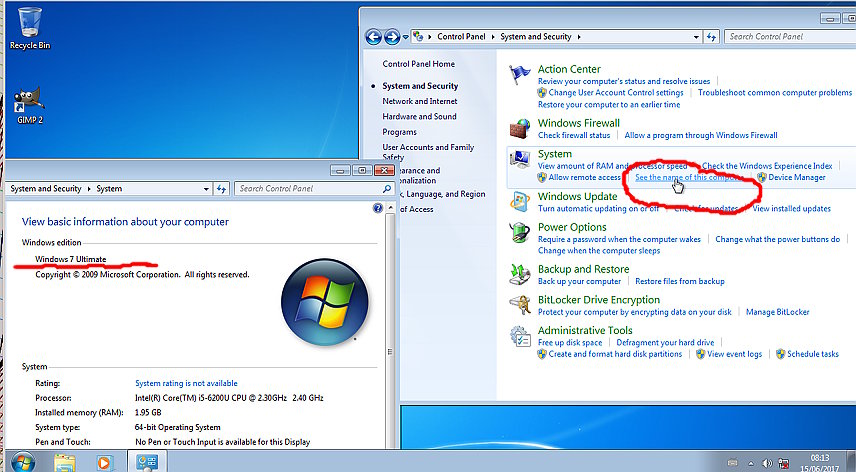856x472 pixels.
Task: Select the Control Panel taskbar button
Action: click(x=147, y=462)
